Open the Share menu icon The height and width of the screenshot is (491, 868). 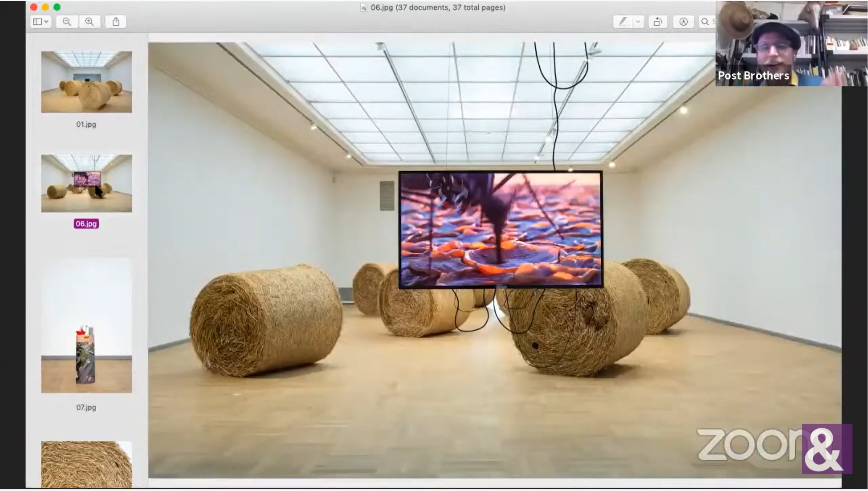(116, 21)
